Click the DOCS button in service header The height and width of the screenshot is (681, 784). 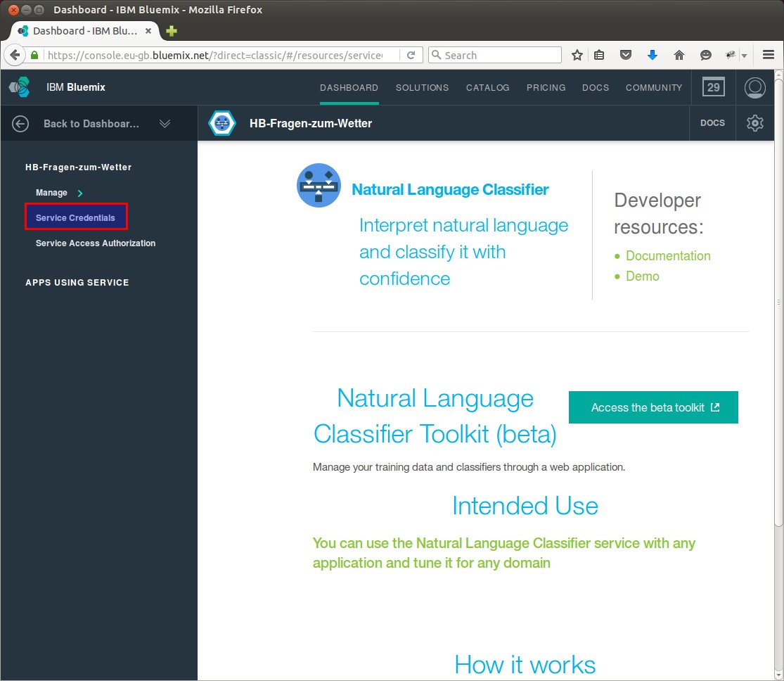pyautogui.click(x=712, y=123)
